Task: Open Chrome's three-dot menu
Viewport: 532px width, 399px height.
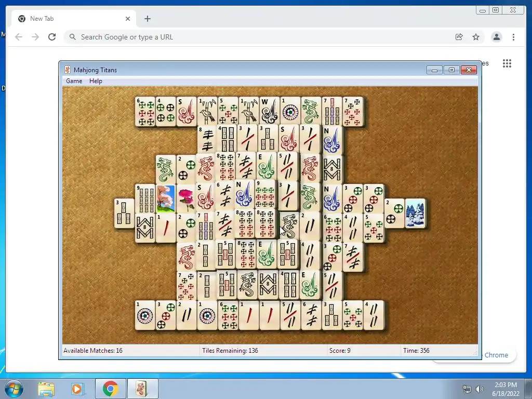Action: [513, 37]
